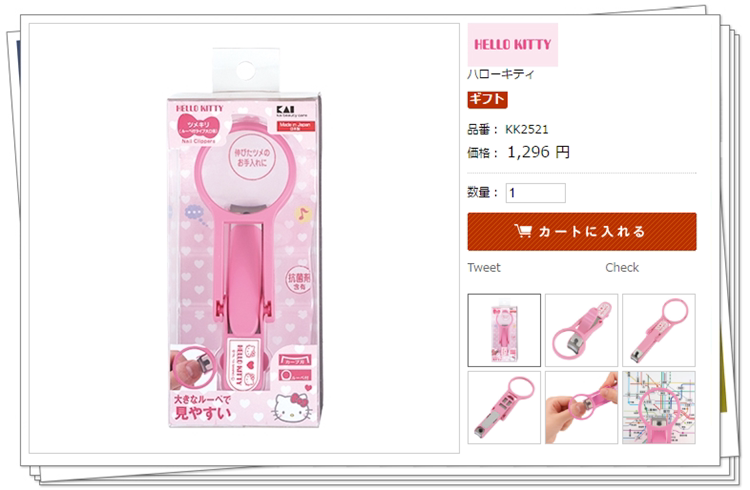Click the ハローキティ brand name text
The width and height of the screenshot is (750, 490).
(x=500, y=74)
